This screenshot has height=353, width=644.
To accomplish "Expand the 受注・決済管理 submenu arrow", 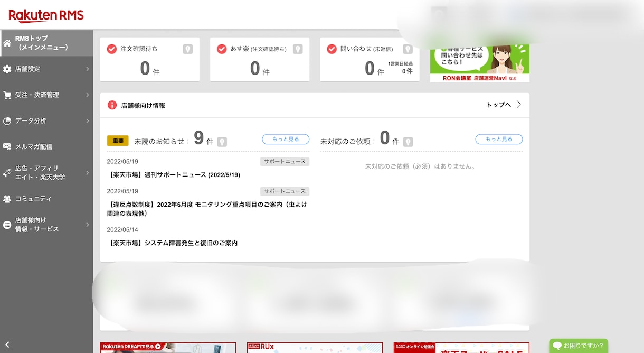I will pyautogui.click(x=87, y=95).
